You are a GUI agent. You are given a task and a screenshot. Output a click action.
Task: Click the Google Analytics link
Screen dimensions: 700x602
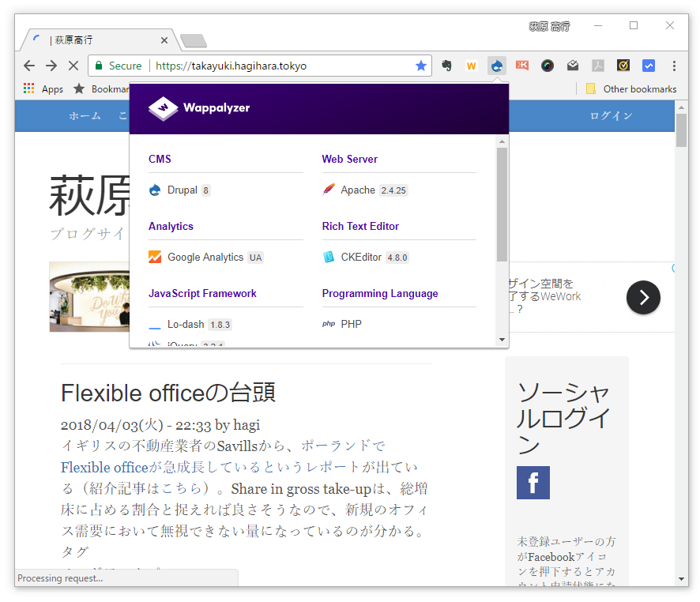point(205,257)
